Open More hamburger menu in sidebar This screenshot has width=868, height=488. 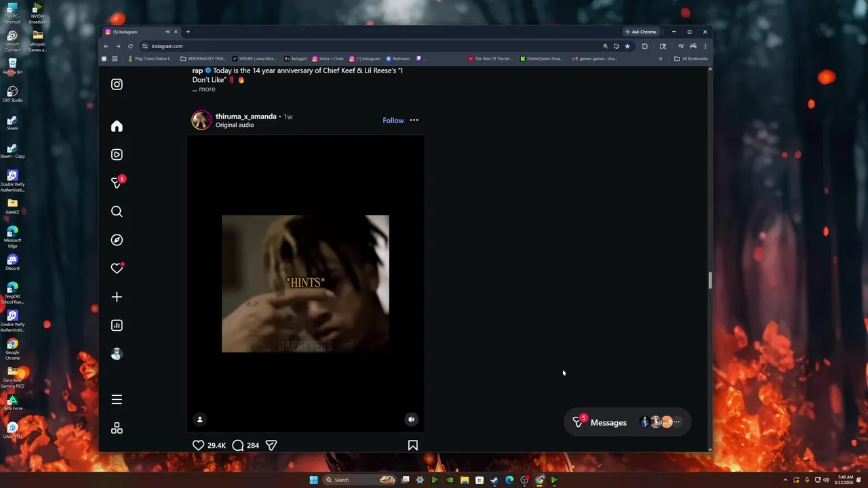117,400
